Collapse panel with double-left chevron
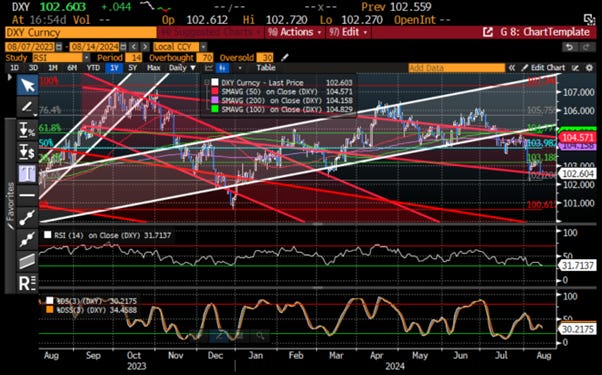 512,68
